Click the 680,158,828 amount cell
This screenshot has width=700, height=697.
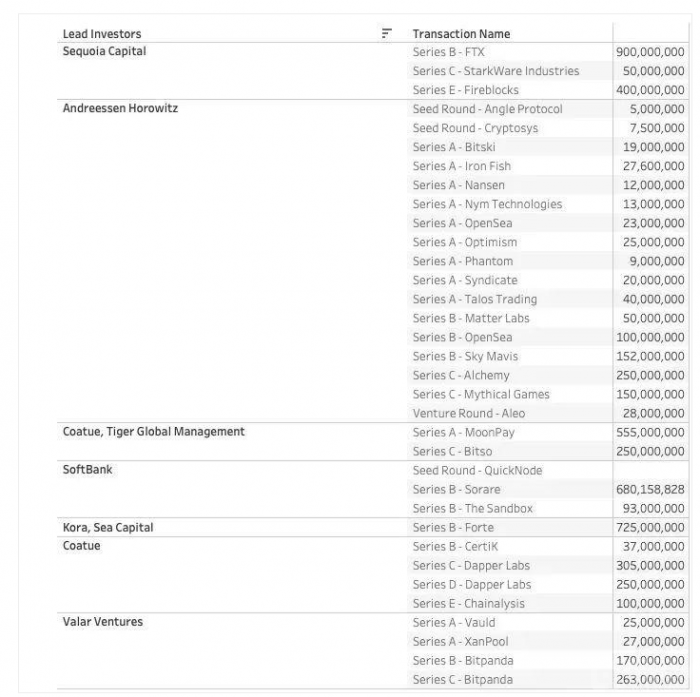(x=650, y=489)
